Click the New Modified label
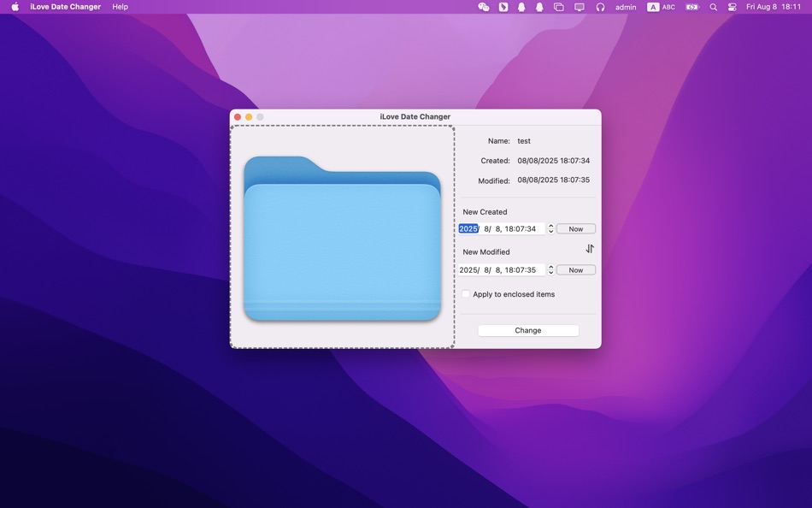Image resolution: width=812 pixels, height=508 pixels. 485,252
